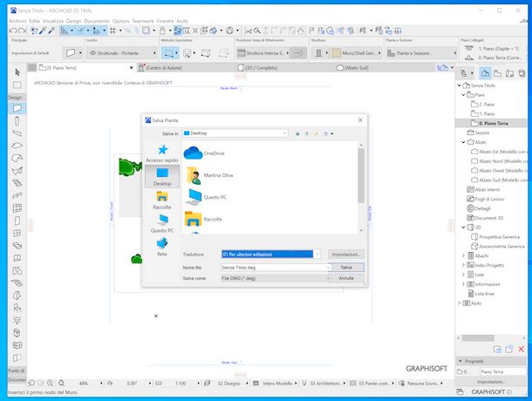The height and width of the screenshot is (401, 532).
Task: Toggle the grid snap icon in toolbar
Action: click(x=113, y=31)
